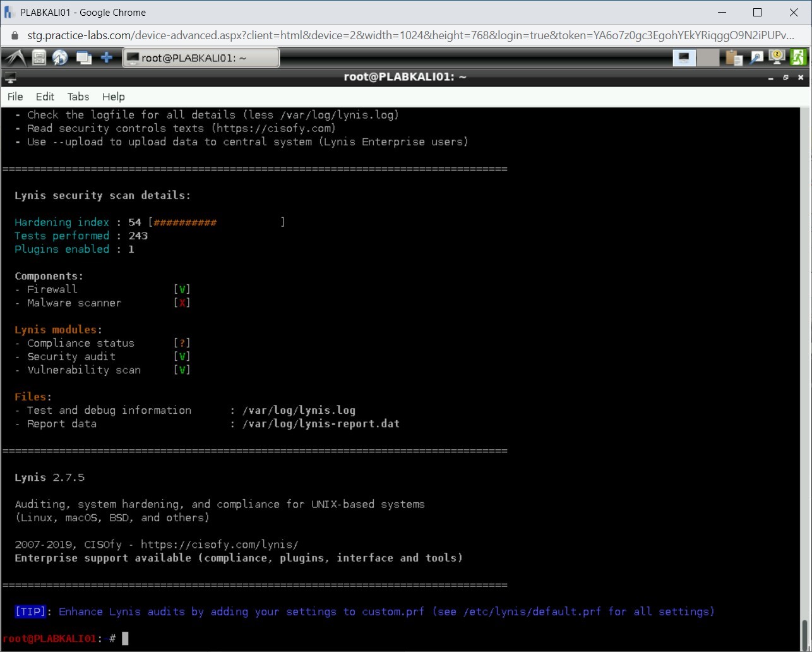
Task: Switch to first workspace in pager
Action: [x=684, y=58]
